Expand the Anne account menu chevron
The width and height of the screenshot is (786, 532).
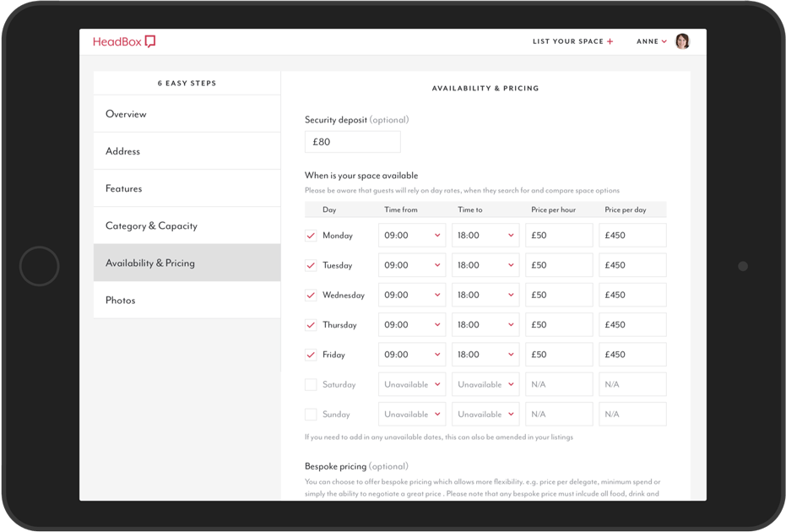click(664, 41)
